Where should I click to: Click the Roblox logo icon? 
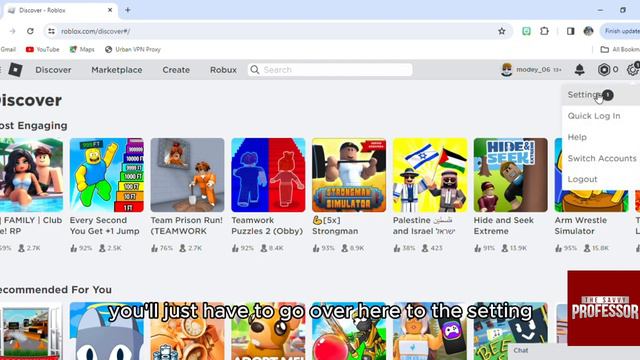[x=15, y=70]
